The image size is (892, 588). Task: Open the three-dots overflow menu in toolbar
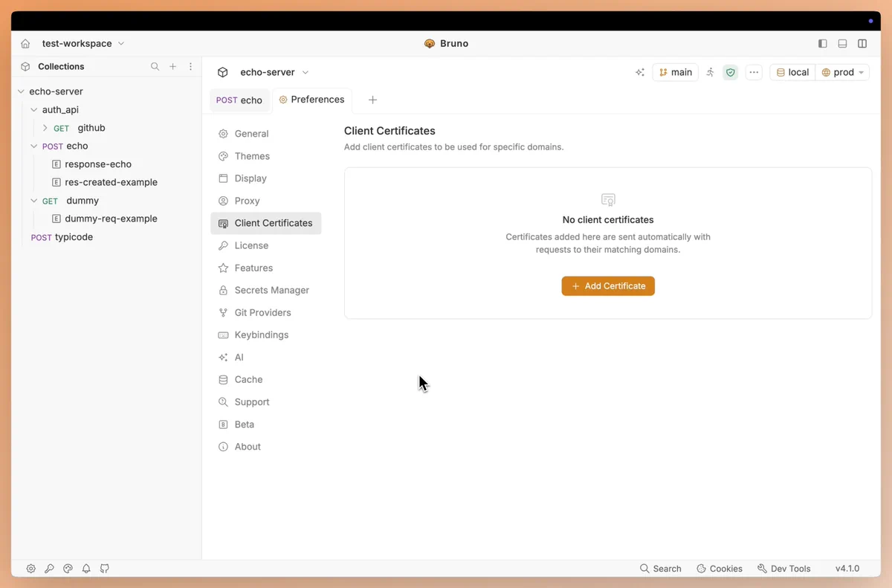[754, 72]
